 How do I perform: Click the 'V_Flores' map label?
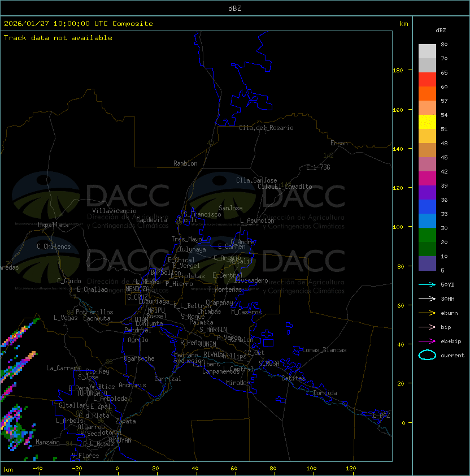(x=85, y=456)
